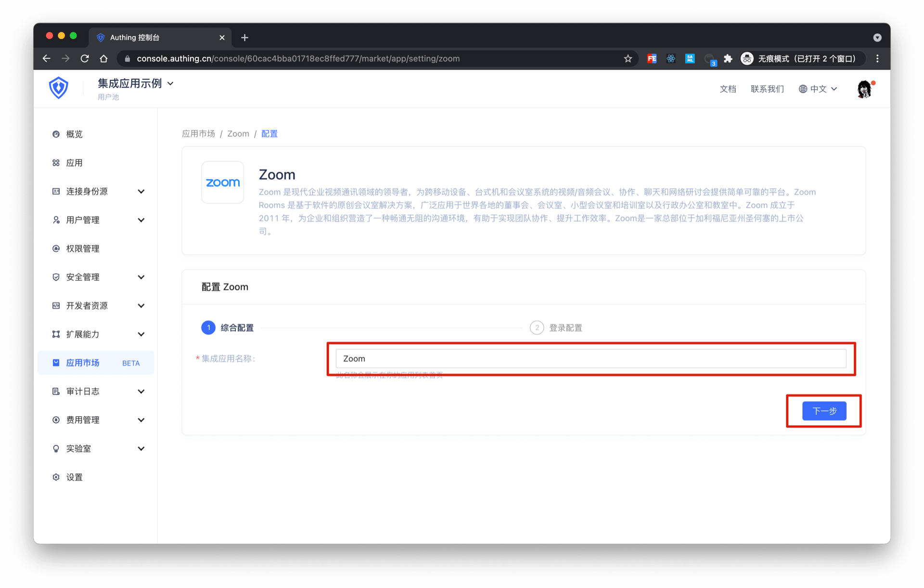
Task: Focus the 集成应用名称 input field
Action: [x=590, y=359]
